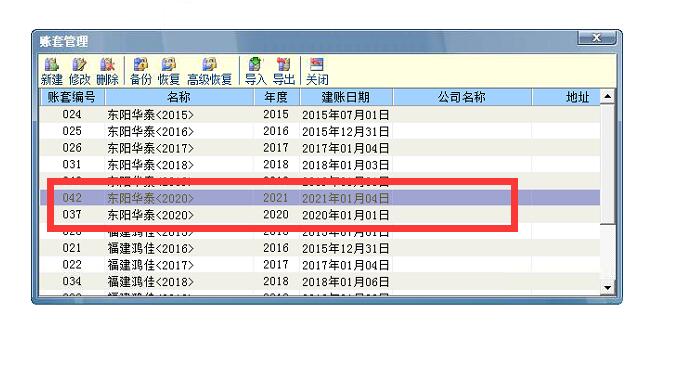Click number cell 034
Image resolution: width=688 pixels, height=371 pixels.
(x=72, y=281)
